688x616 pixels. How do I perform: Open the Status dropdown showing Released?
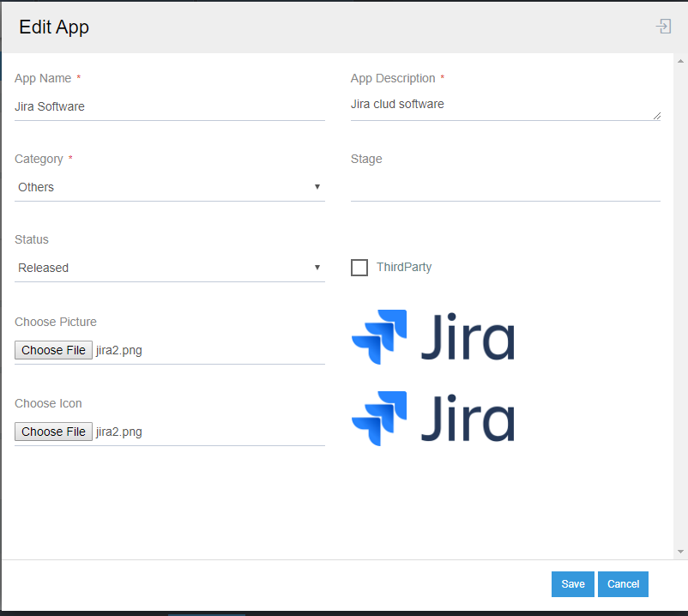pyautogui.click(x=169, y=268)
